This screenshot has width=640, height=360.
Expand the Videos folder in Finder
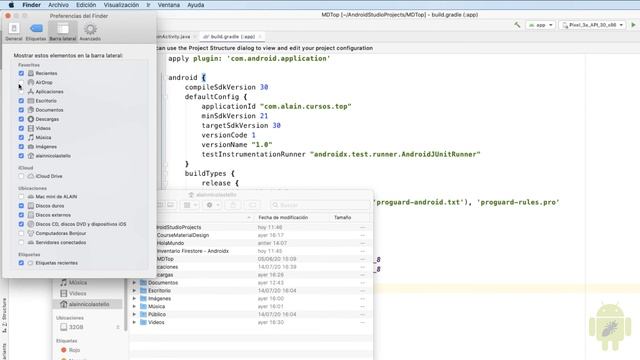pyautogui.click(x=134, y=322)
